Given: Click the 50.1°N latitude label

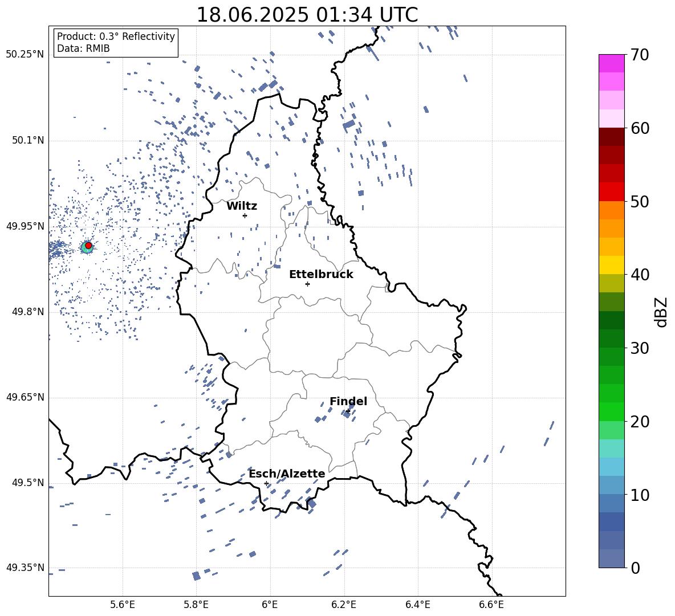Looking at the screenshot, I should point(28,140).
